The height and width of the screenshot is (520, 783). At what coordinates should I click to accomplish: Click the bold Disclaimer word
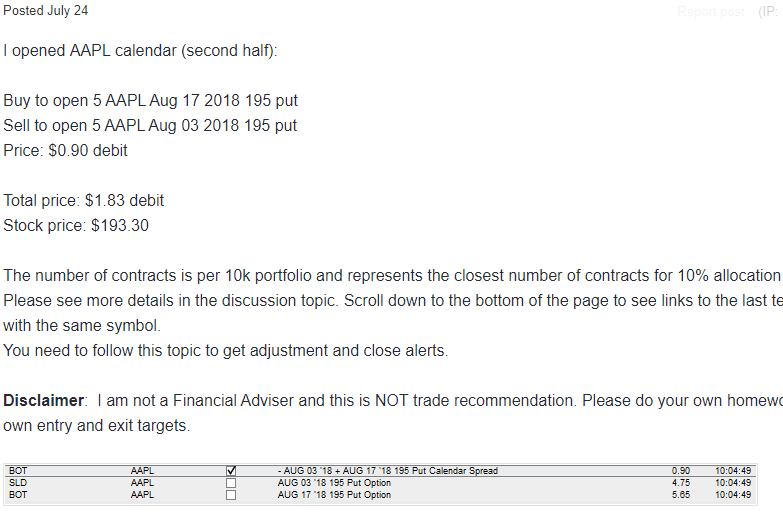(x=43, y=401)
